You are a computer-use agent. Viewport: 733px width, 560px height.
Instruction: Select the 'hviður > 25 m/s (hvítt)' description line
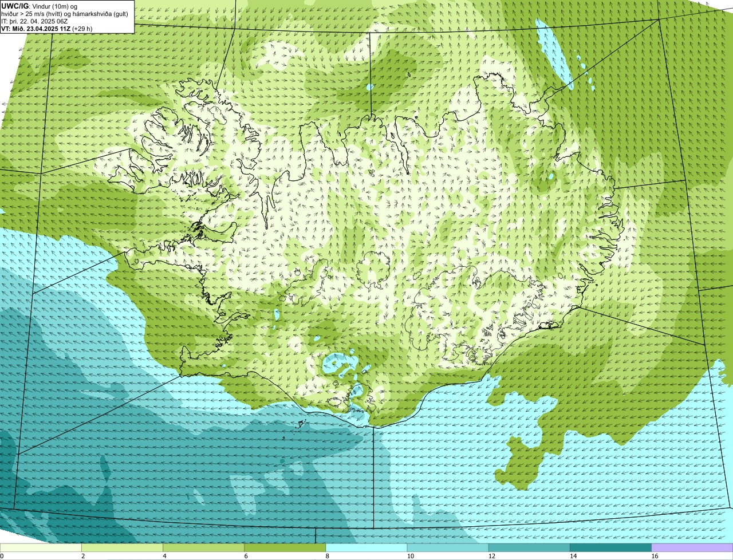coord(65,14)
